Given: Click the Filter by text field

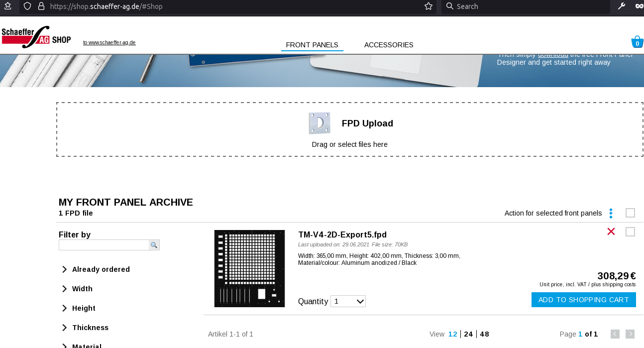Looking at the screenshot, I should 104,245.
